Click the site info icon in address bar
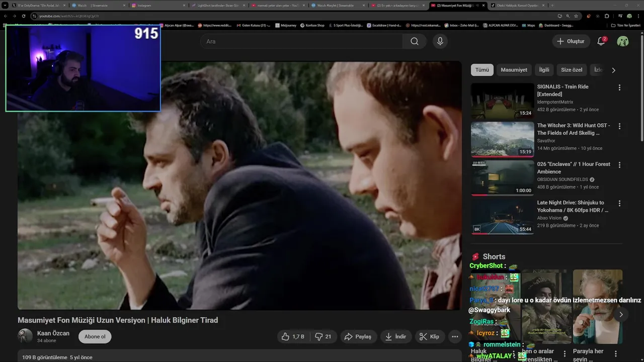Viewport: 644px width, 362px height. pyautogui.click(x=34, y=16)
